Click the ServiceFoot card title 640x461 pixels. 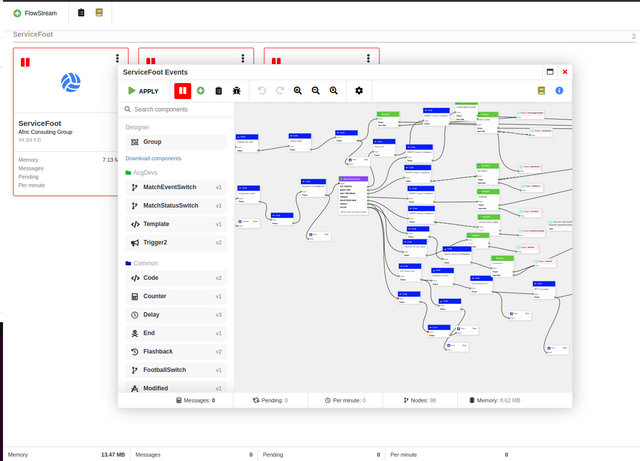(x=40, y=123)
